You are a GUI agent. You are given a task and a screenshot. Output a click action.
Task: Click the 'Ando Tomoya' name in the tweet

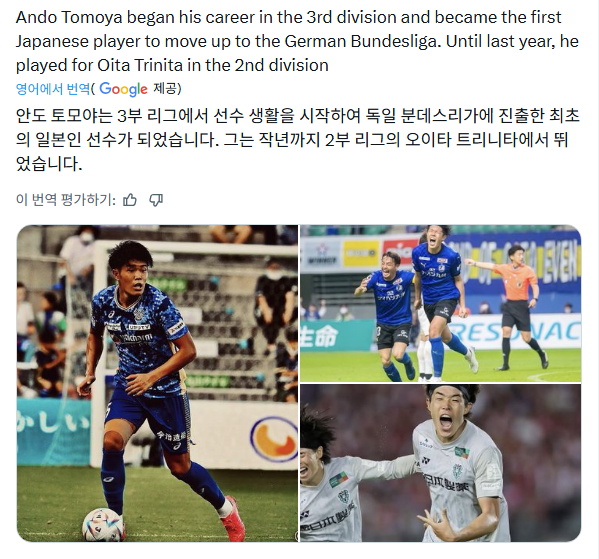(69, 18)
